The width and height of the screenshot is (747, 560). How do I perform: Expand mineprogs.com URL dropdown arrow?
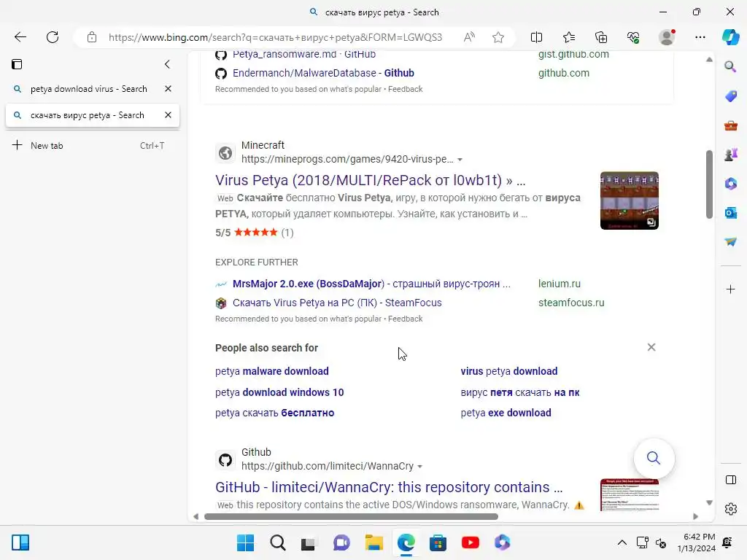pyautogui.click(x=460, y=160)
